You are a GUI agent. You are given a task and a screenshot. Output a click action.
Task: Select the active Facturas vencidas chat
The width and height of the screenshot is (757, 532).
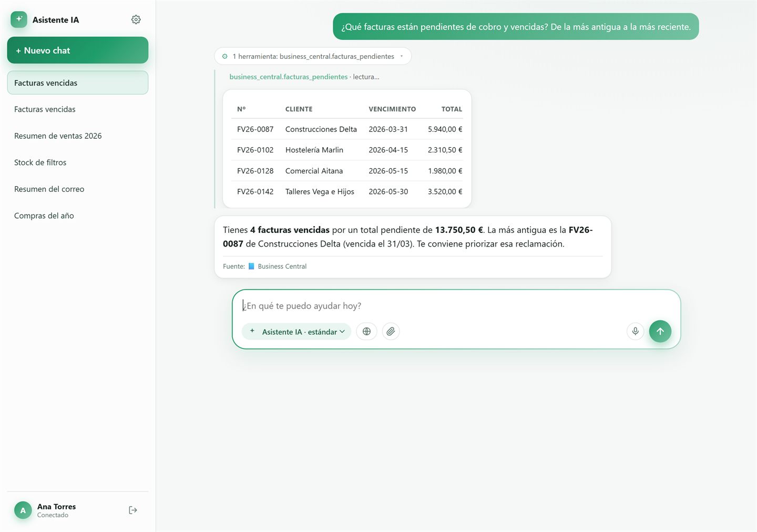(x=78, y=83)
